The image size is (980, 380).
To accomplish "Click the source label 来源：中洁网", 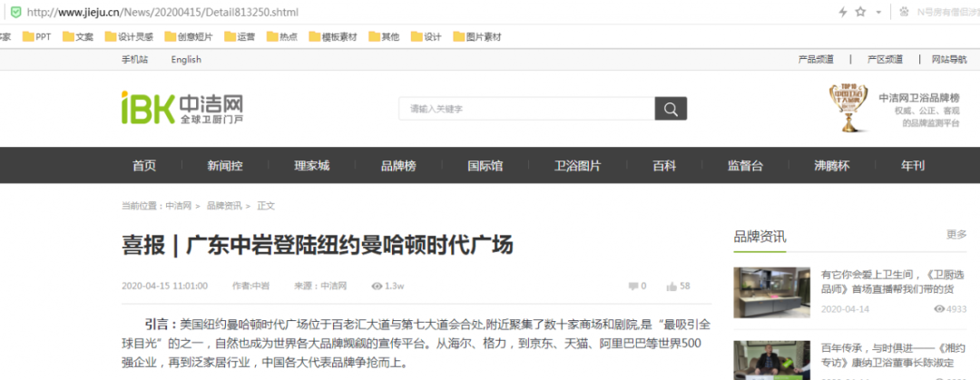I will point(320,286).
